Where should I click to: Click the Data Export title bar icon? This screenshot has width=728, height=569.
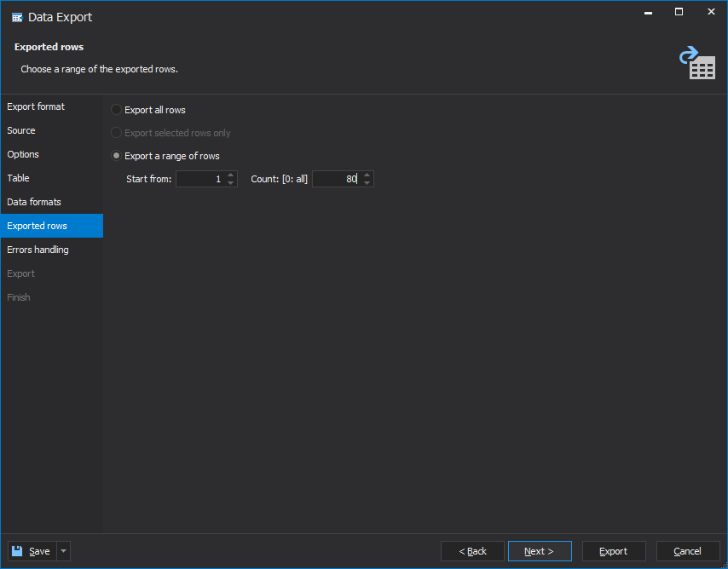17,18
